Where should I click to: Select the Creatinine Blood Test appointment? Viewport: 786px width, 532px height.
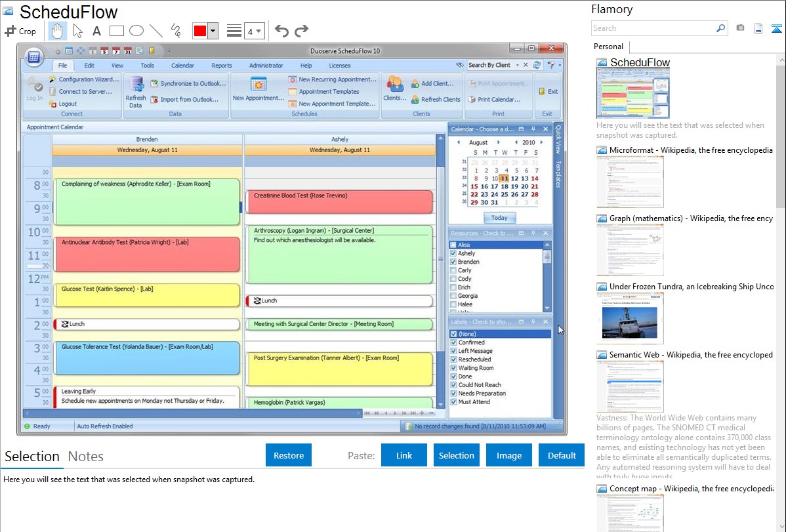click(339, 201)
